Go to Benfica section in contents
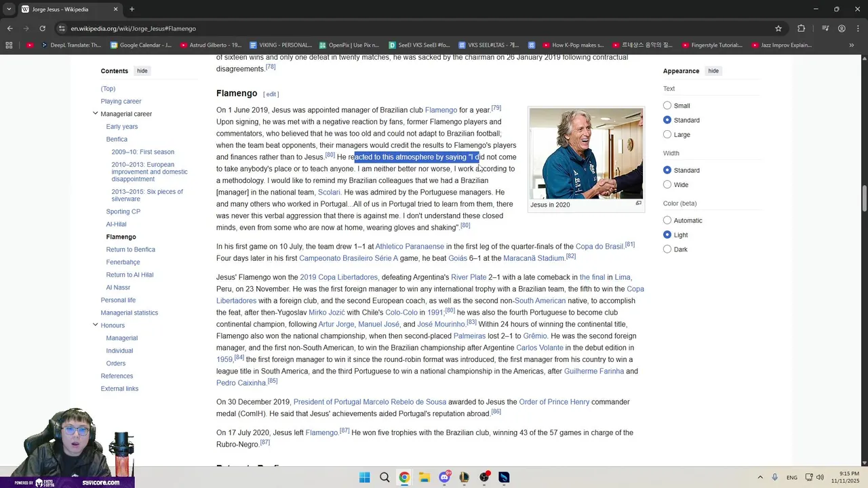Screen dimensions: 868x488 [x=117, y=139]
